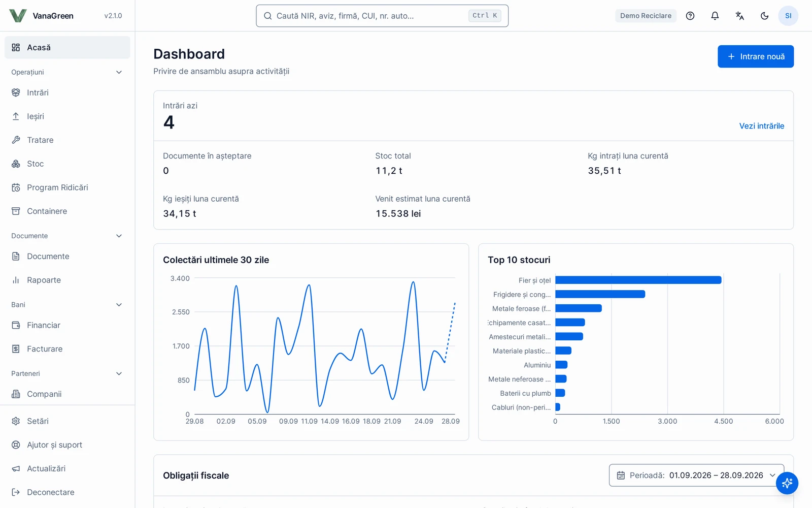
Task: Click the Intrări layers icon
Action: (x=16, y=92)
